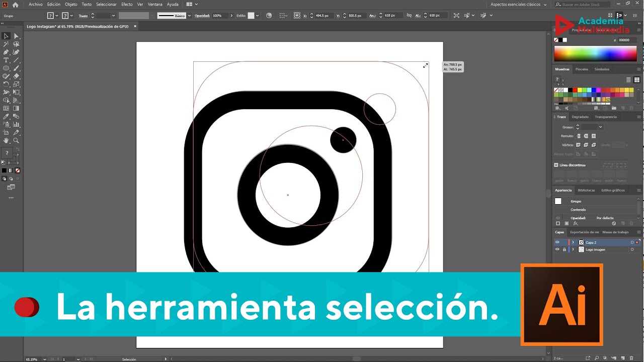Switch swatches to list view
This screenshot has height=362, width=644.
(x=628, y=79)
